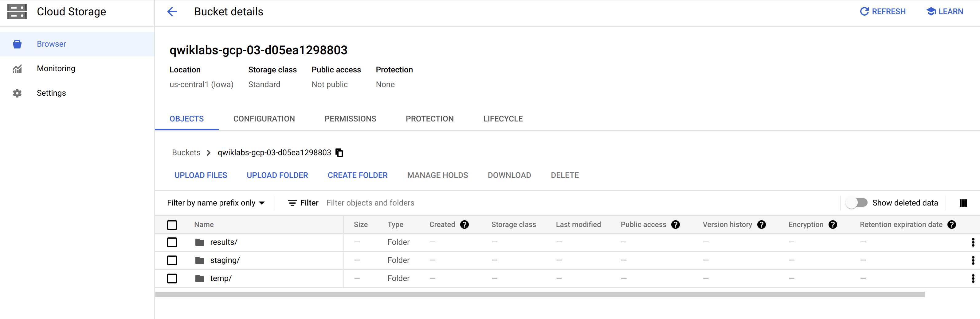This screenshot has height=319, width=980.
Task: Click the Size column header
Action: tap(361, 225)
